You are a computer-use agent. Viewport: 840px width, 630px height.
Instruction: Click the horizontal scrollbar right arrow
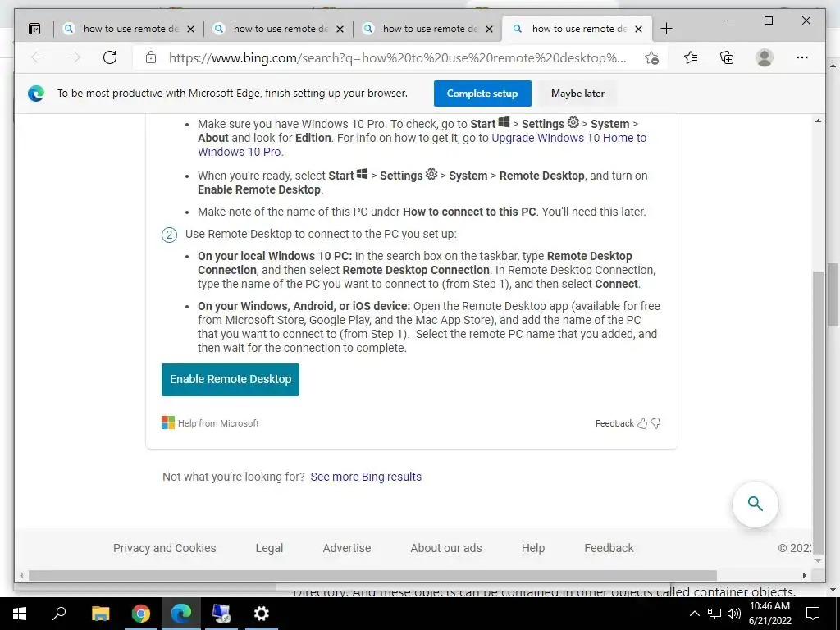(x=804, y=575)
